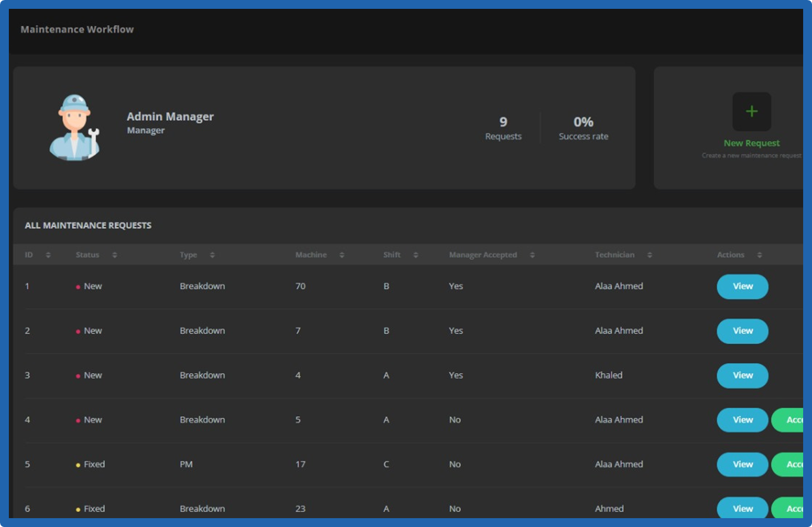
Task: Click the technician avatar image
Action: 74,128
